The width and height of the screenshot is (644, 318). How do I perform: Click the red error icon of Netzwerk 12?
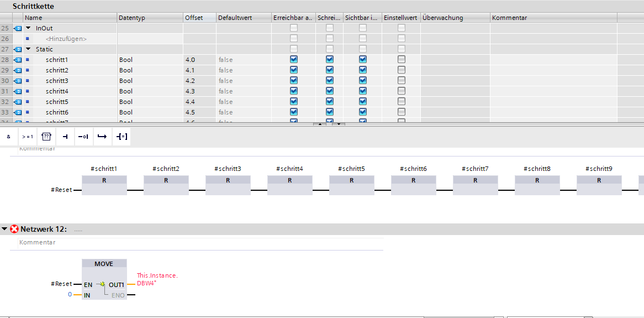14,229
